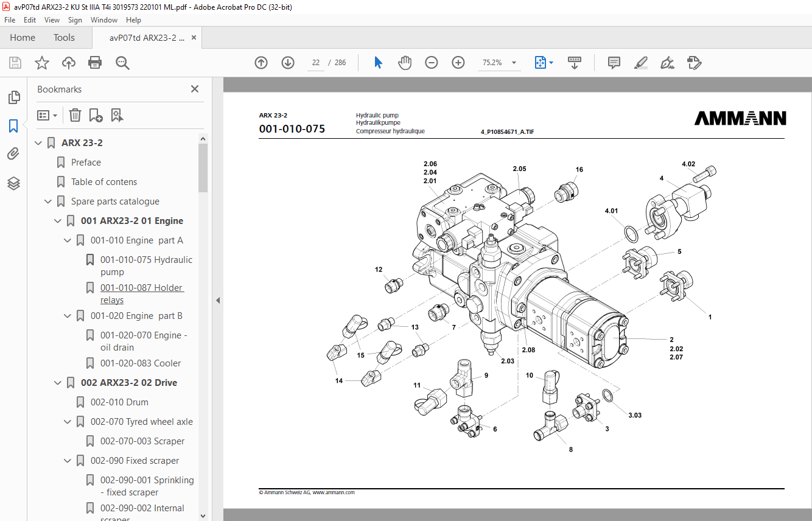Zoom out with minus icon

click(x=432, y=63)
